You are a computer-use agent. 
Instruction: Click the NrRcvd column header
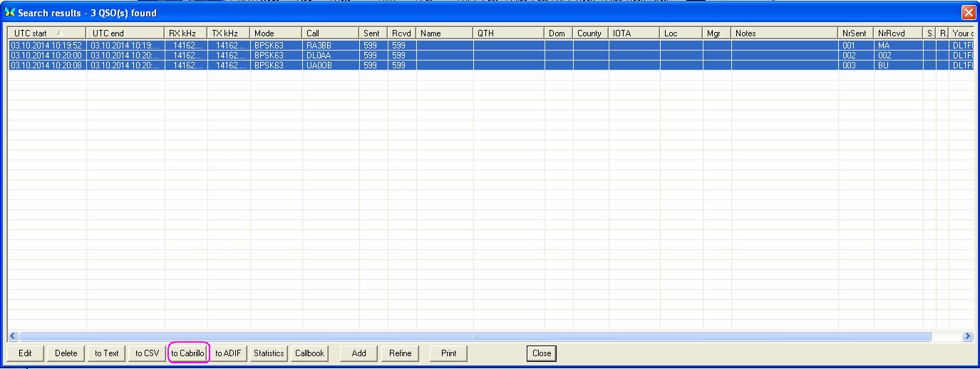tap(897, 33)
